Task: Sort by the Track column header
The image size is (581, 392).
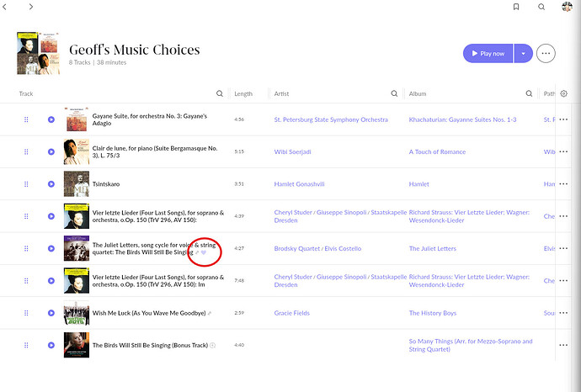Action: (26, 93)
